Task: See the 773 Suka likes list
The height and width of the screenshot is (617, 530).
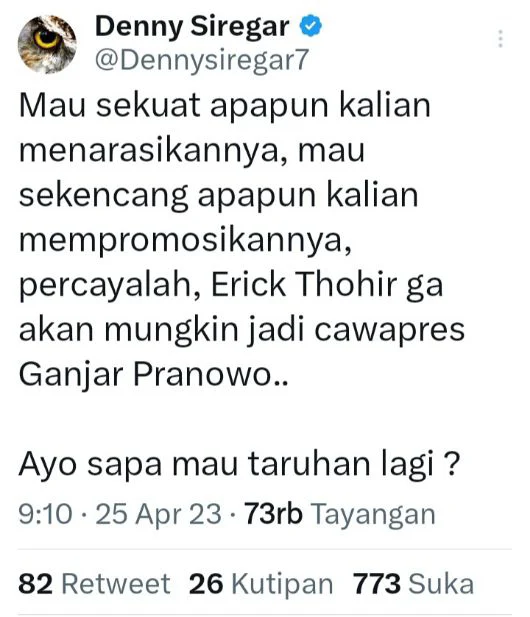Action: pyautogui.click(x=413, y=584)
